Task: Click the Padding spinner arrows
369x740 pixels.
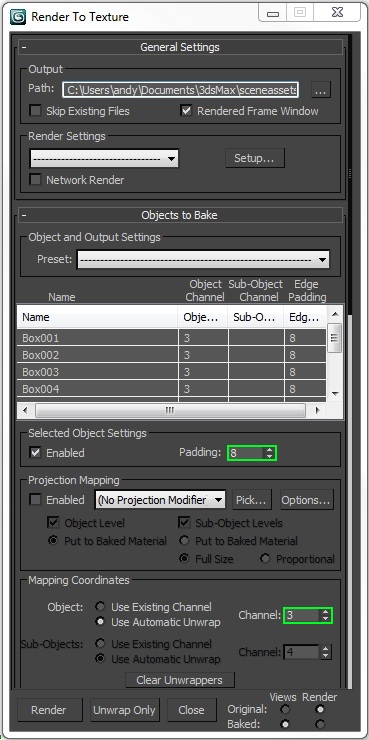Action: point(269,453)
